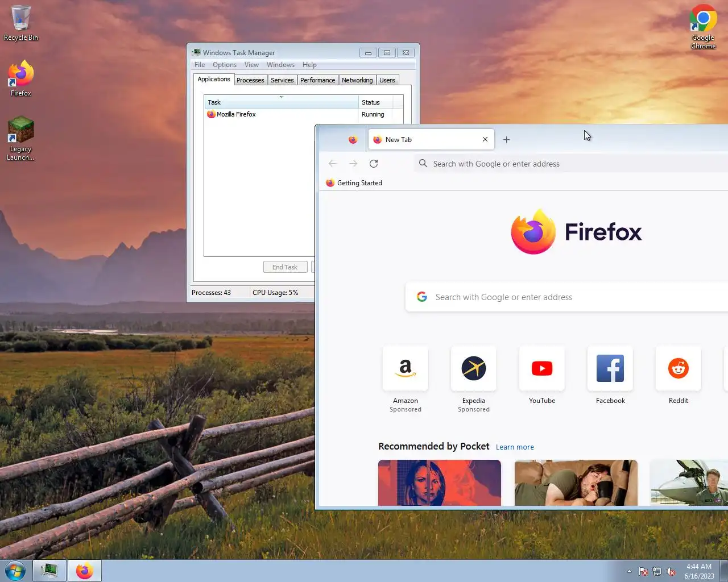Image resolution: width=728 pixels, height=582 pixels.
Task: Select the Mozilla Firefox task row
Action: point(304,114)
